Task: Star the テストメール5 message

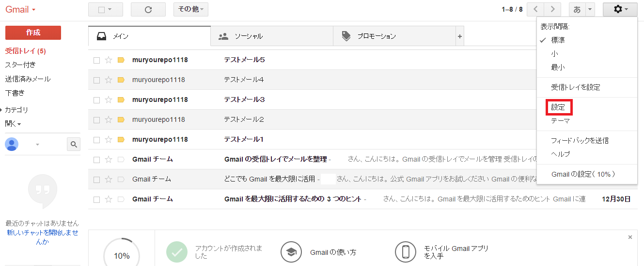Action: (109, 60)
